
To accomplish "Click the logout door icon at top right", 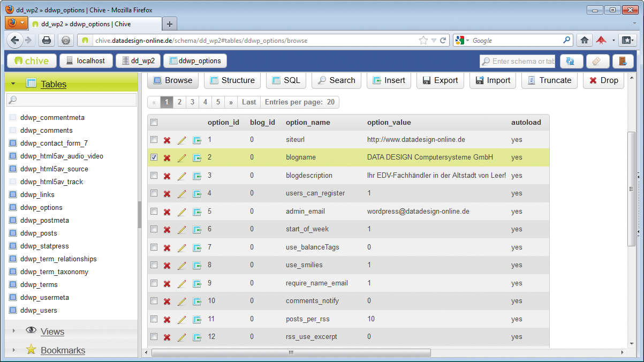I will tap(623, 61).
